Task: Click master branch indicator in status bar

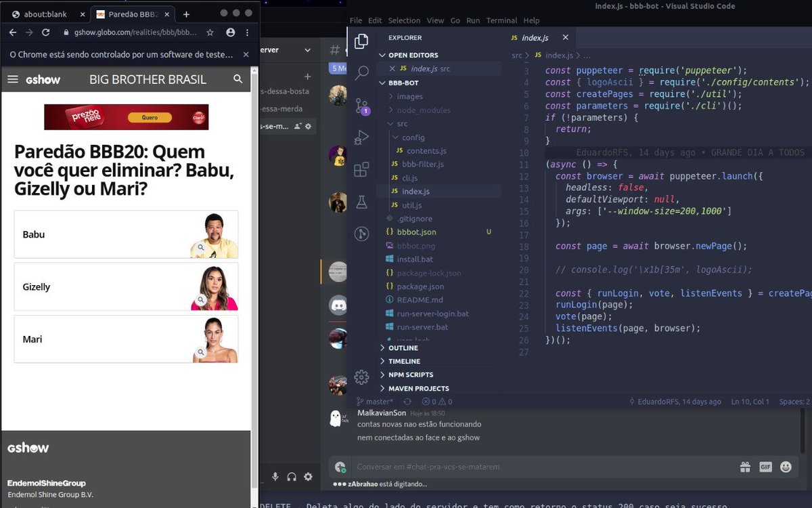Action: [x=375, y=402]
